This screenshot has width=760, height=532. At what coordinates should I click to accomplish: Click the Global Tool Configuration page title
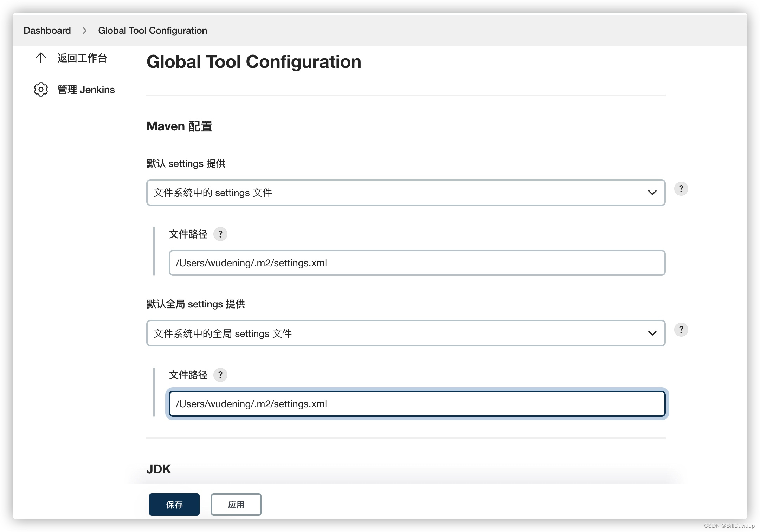point(254,62)
